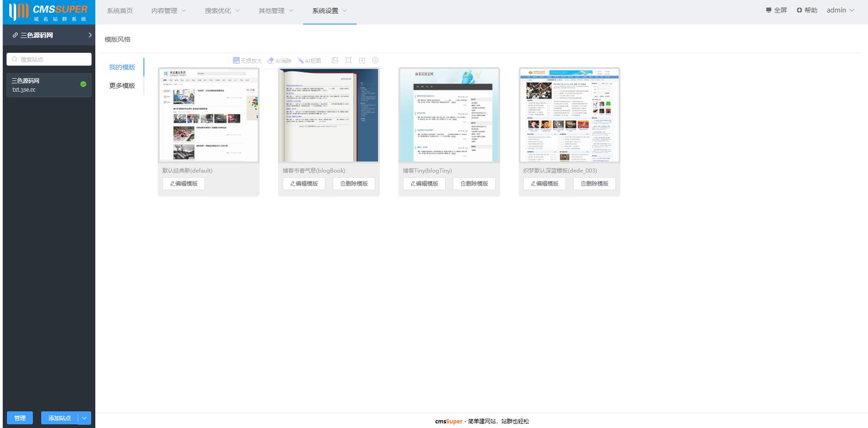Expand the admin user dropdown
This screenshot has height=428, width=868.
pyautogui.click(x=840, y=10)
